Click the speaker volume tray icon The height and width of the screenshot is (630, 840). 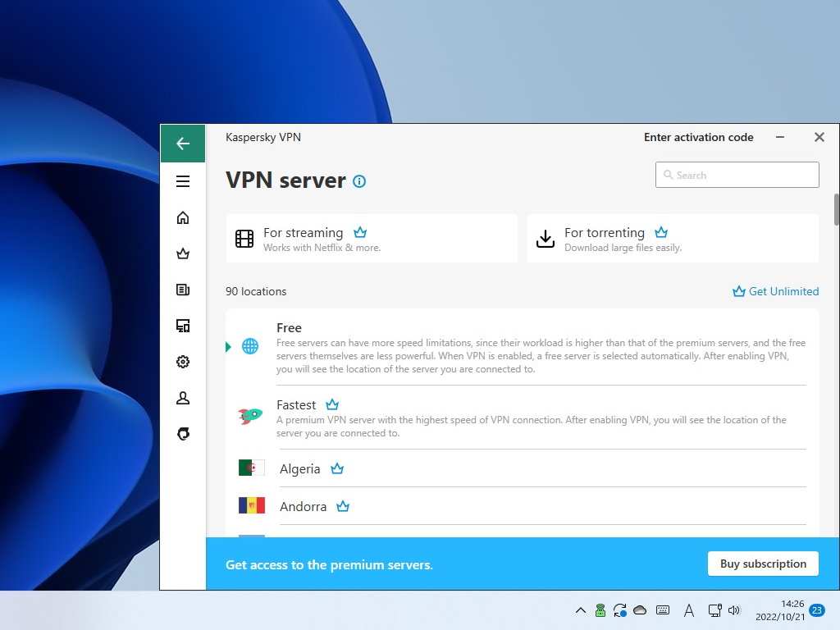point(734,610)
